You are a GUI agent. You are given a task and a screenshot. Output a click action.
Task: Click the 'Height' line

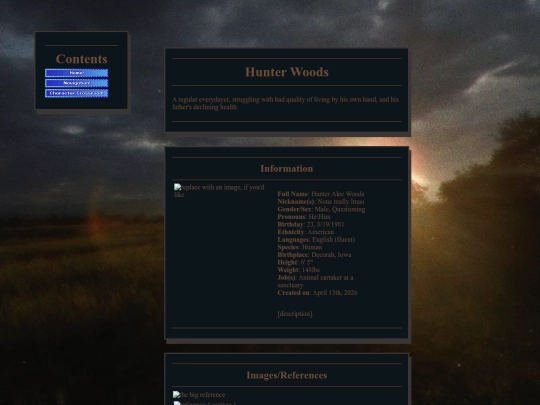coord(295,262)
